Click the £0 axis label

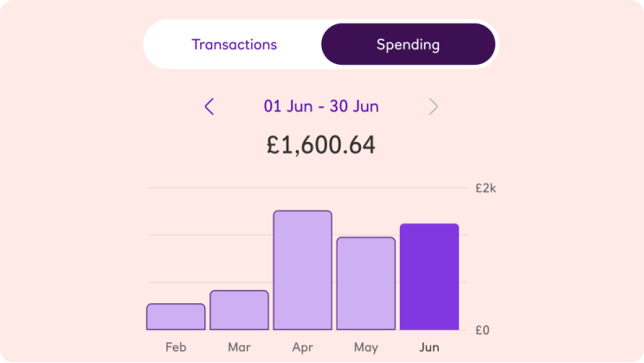(483, 330)
